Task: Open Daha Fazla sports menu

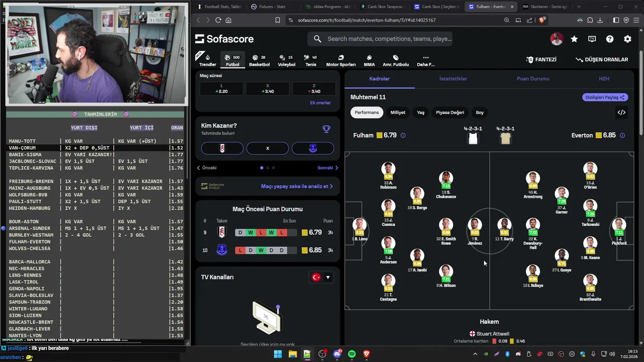Action: click(x=426, y=60)
